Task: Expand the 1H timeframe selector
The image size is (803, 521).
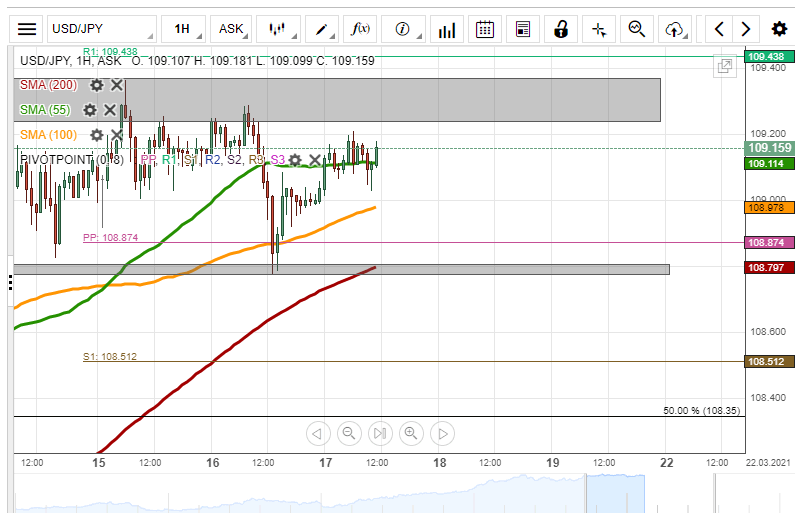Action: point(183,29)
